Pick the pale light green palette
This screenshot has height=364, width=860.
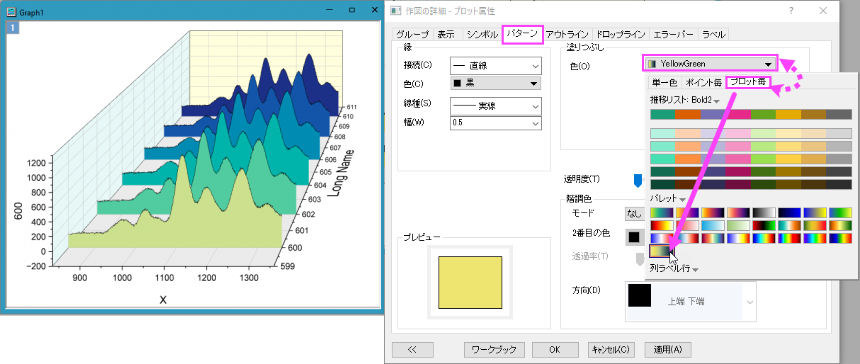739,225
